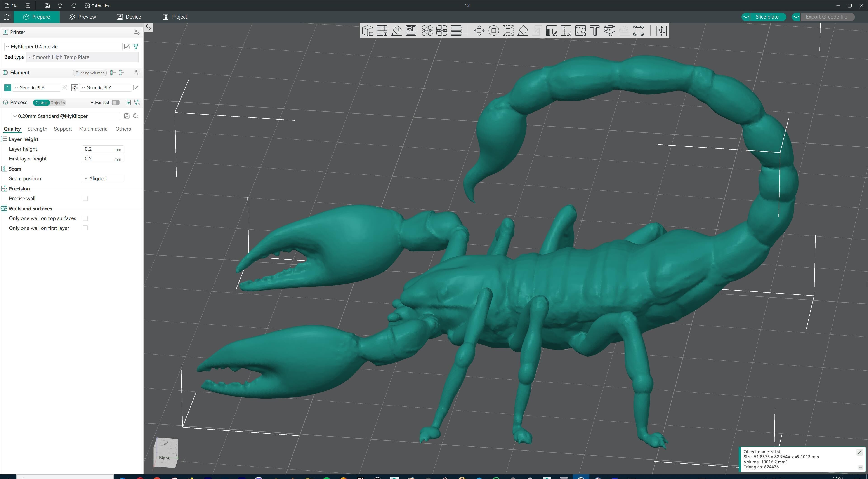Image resolution: width=868 pixels, height=479 pixels.
Task: Switch process scope to Objects
Action: click(58, 103)
